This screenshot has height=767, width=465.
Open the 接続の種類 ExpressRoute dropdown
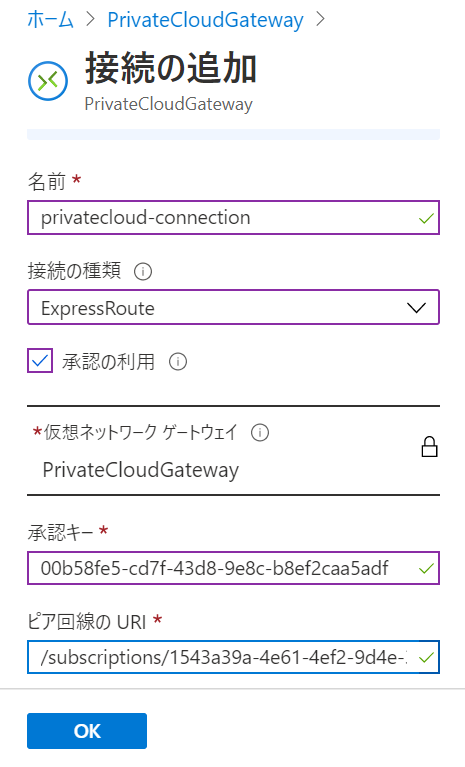click(233, 307)
